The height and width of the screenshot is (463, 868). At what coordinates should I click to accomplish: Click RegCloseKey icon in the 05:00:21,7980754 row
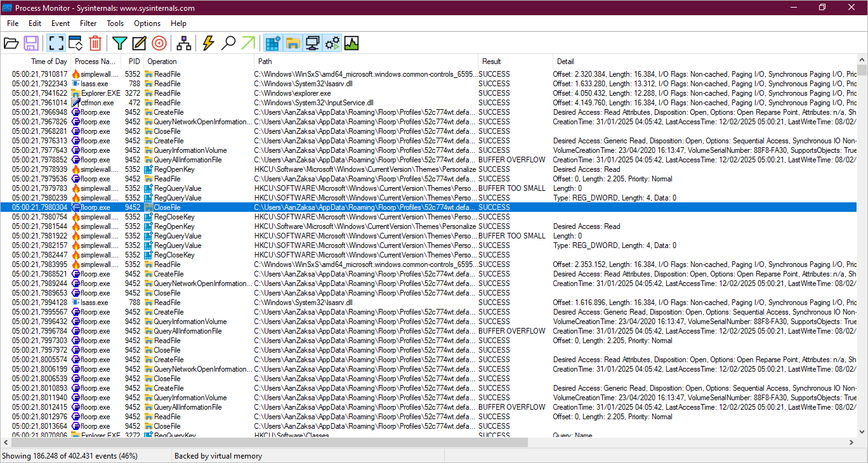click(x=148, y=217)
